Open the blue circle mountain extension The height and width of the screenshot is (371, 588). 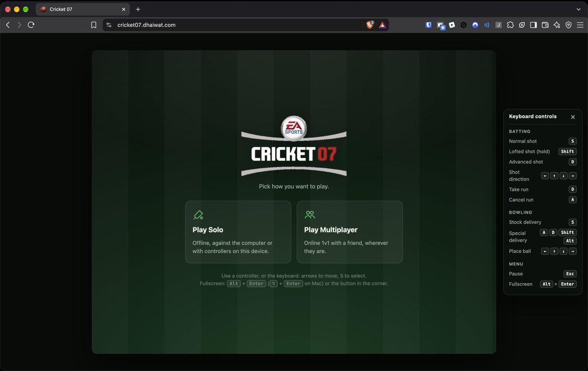tap(475, 25)
